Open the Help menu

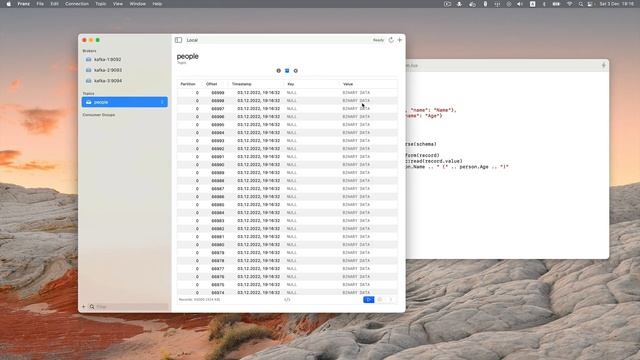[157, 4]
